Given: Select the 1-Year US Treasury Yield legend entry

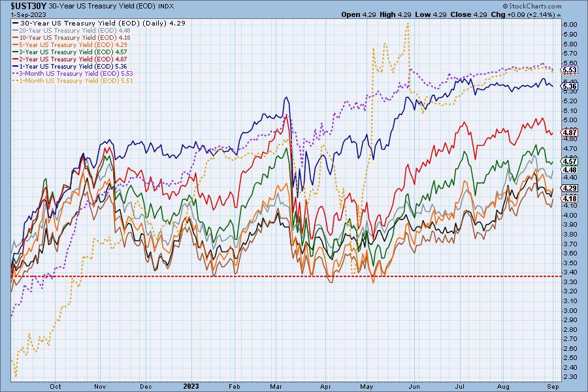Looking at the screenshot, I should [70, 66].
